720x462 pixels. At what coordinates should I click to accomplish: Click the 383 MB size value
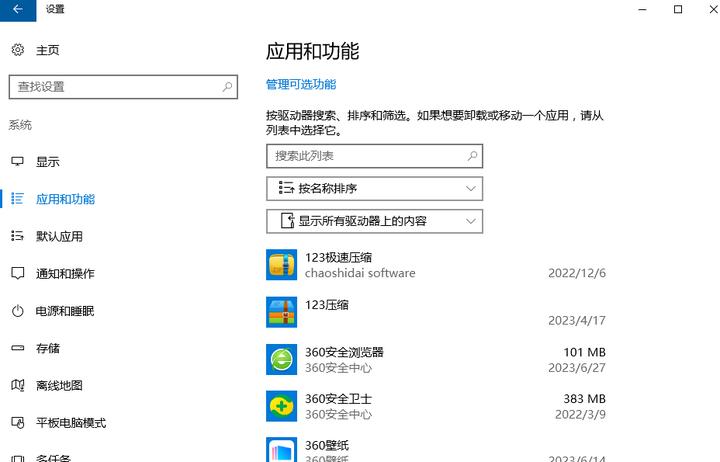pos(585,399)
